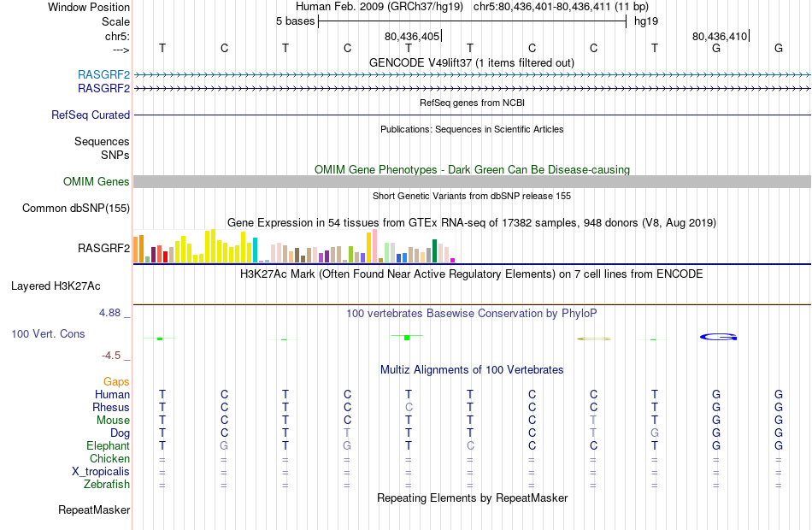The width and height of the screenshot is (812, 530).
Task: Click the OMIM Gene Phenotypes track title
Action: 472,170
